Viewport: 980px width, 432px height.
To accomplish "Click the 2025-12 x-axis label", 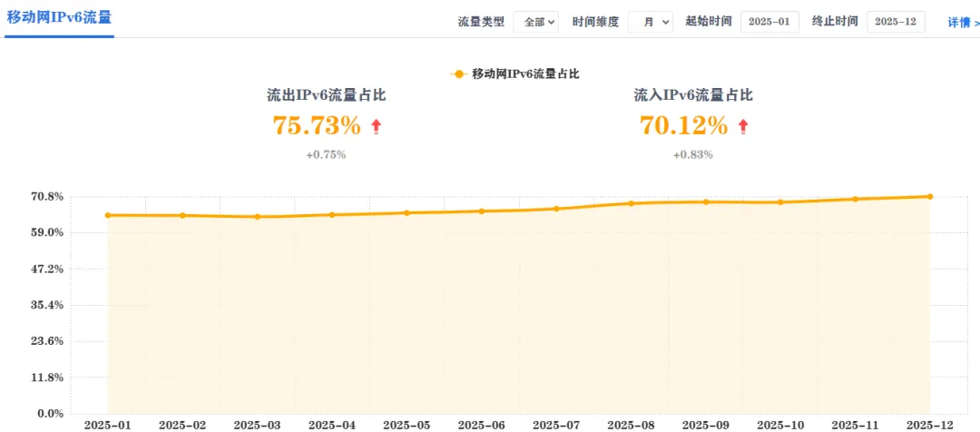I will [930, 425].
